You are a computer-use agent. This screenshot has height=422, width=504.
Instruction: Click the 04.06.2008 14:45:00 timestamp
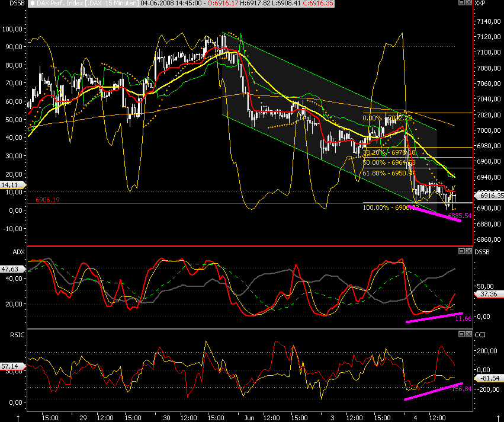click(x=171, y=3)
